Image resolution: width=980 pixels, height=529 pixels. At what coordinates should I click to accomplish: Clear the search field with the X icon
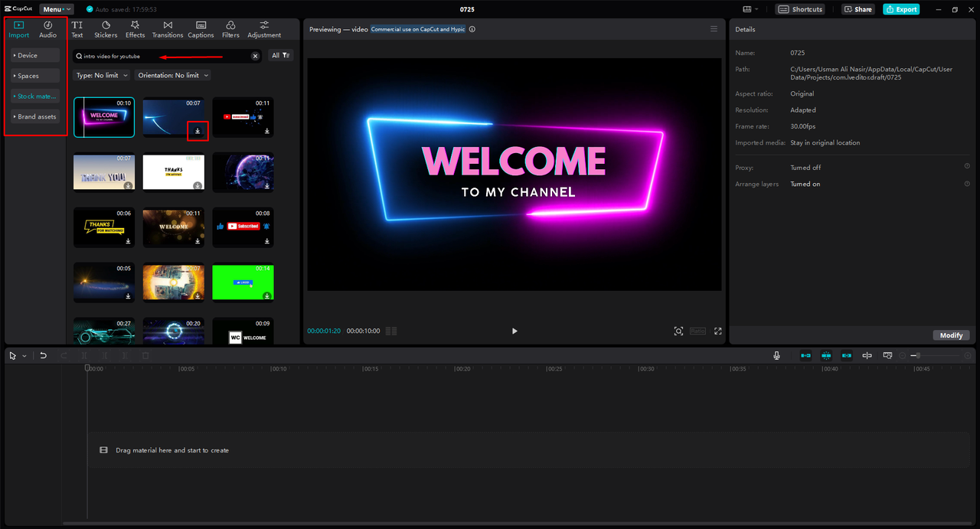coord(256,56)
